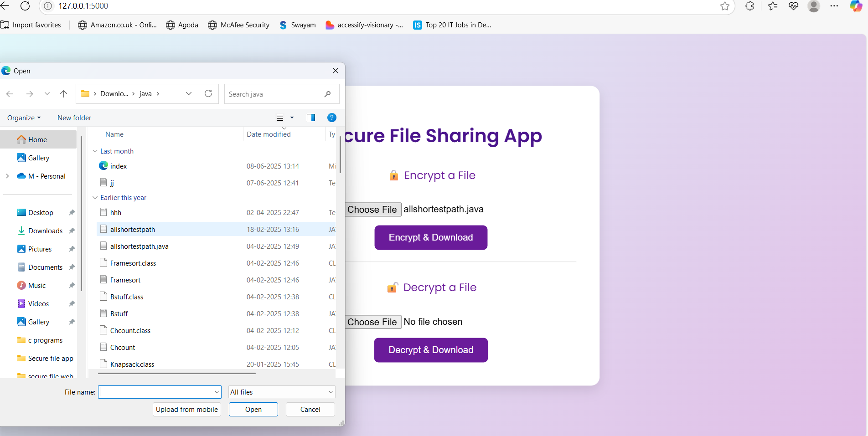Open the Copilot icon in browser
Viewport: 868px width, 436px height.
point(856,6)
